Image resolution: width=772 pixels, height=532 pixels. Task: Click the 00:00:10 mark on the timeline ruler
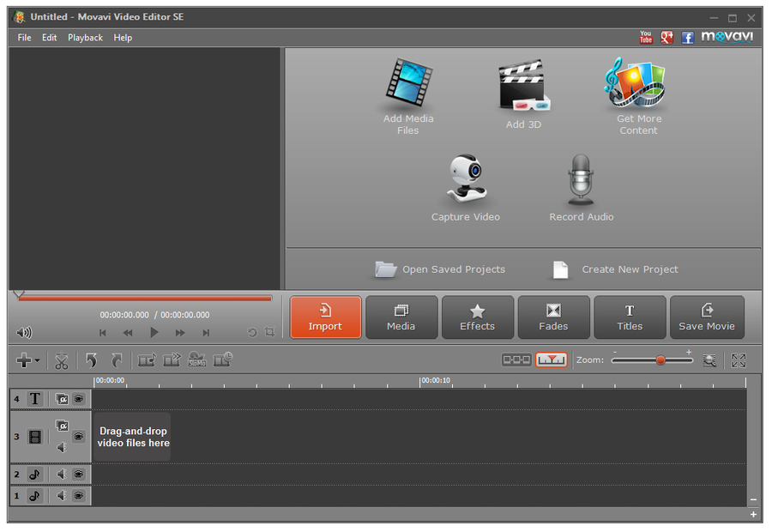point(436,380)
